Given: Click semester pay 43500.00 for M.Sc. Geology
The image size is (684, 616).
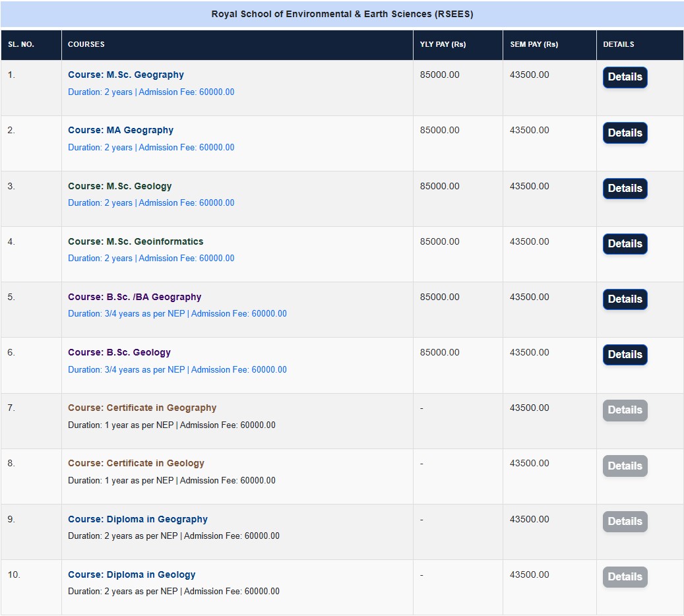Looking at the screenshot, I should 529,186.
